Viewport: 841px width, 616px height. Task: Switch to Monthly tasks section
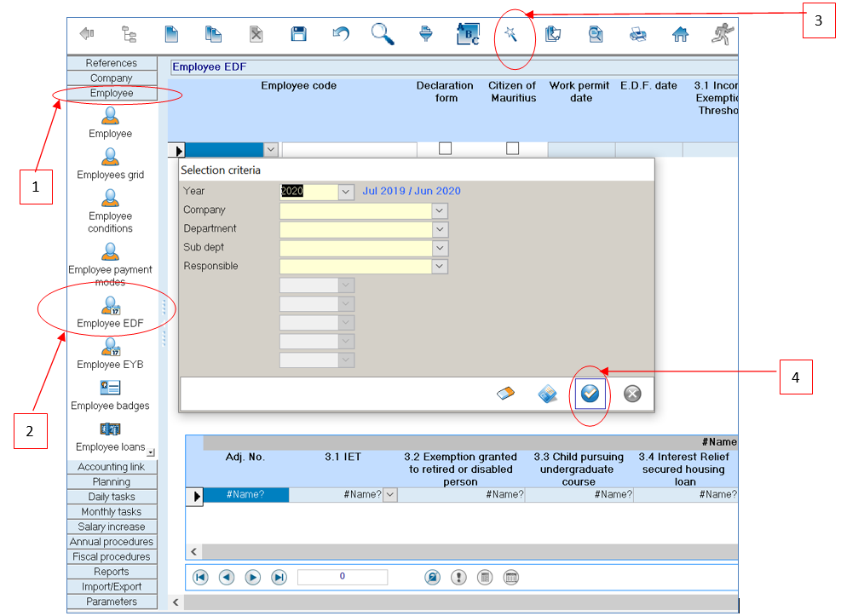click(x=112, y=512)
